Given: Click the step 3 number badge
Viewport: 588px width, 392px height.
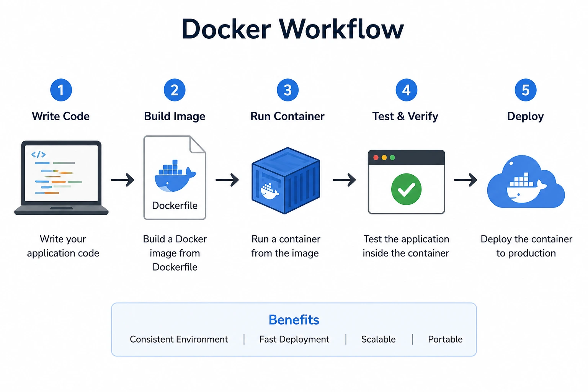Looking at the screenshot, I should (287, 90).
